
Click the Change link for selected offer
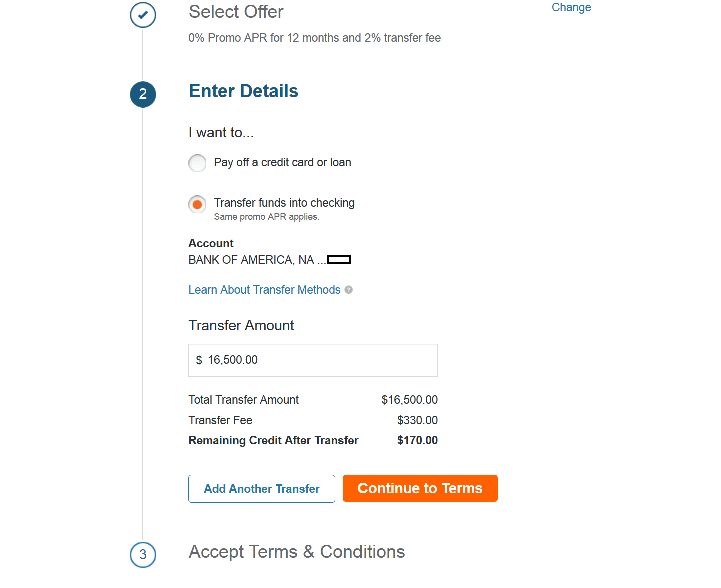pyautogui.click(x=571, y=7)
